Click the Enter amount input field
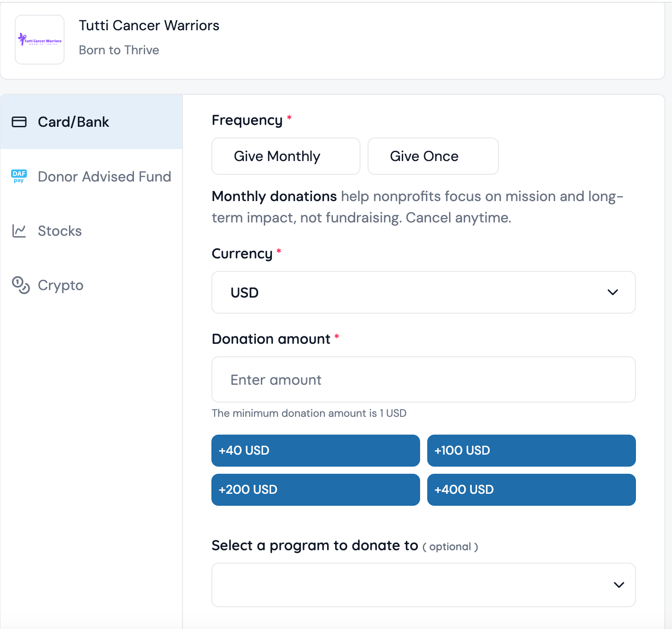The width and height of the screenshot is (672, 629). (x=423, y=379)
